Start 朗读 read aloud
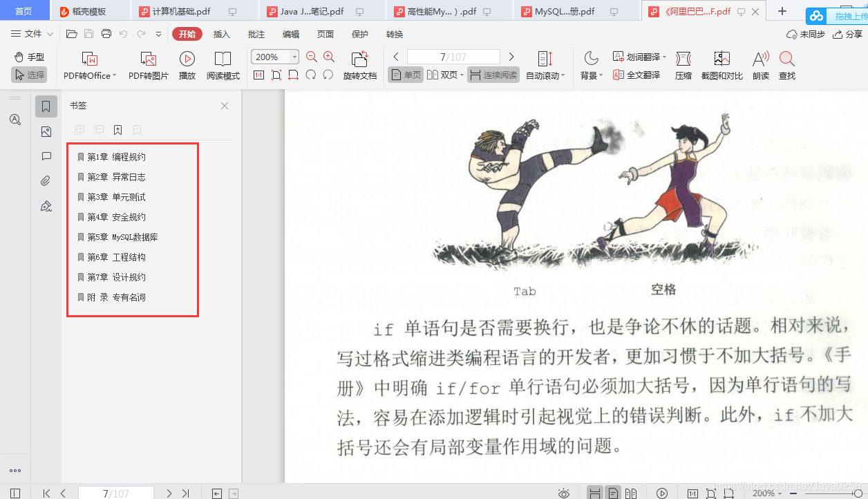The height and width of the screenshot is (499, 868). (761, 66)
